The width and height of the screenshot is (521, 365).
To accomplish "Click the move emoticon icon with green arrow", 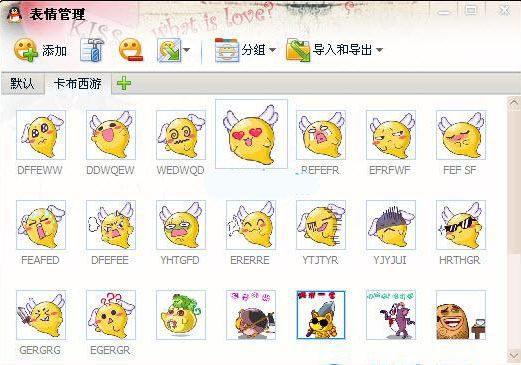I will 169,51.
